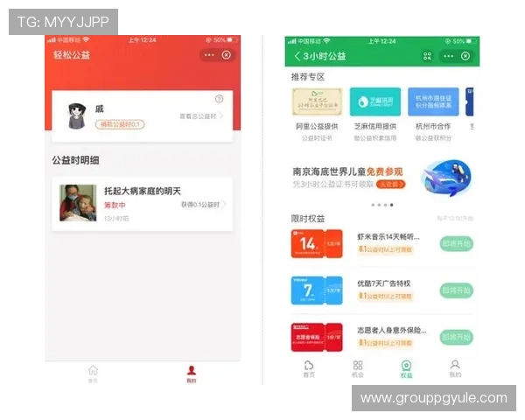Open 托起大病家庭的明天 project thumbnail
This screenshot has height=420, width=525.
[78, 203]
